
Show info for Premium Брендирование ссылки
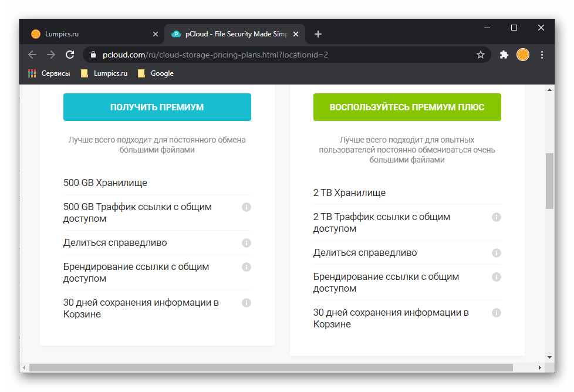247,267
